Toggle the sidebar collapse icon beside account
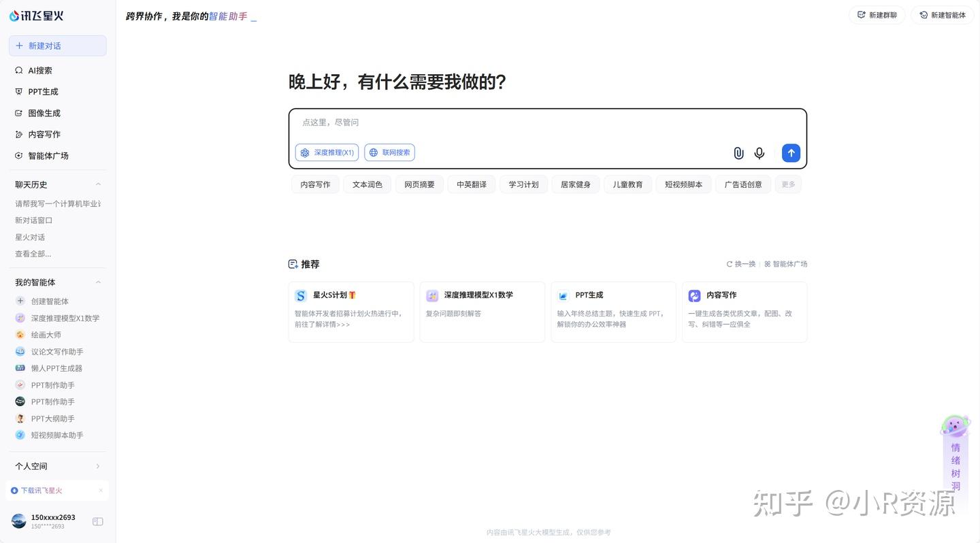Screen dimensions: 980x543 [98, 521]
